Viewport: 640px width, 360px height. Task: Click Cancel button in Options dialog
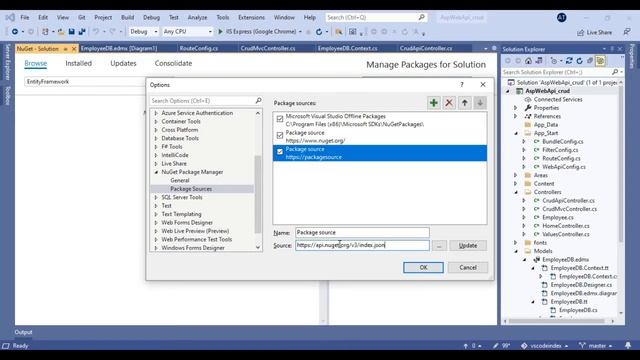tap(468, 267)
